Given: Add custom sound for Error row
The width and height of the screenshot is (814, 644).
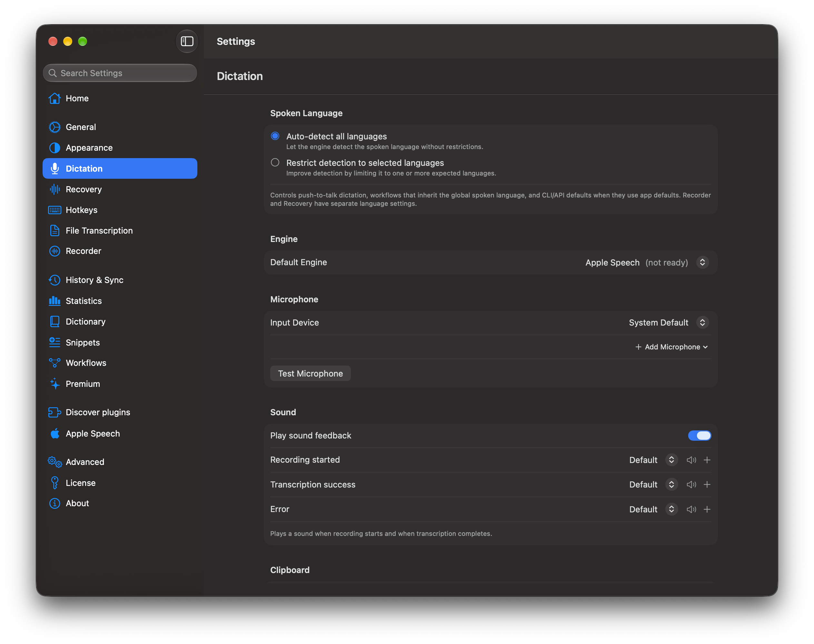Looking at the screenshot, I should click(707, 509).
